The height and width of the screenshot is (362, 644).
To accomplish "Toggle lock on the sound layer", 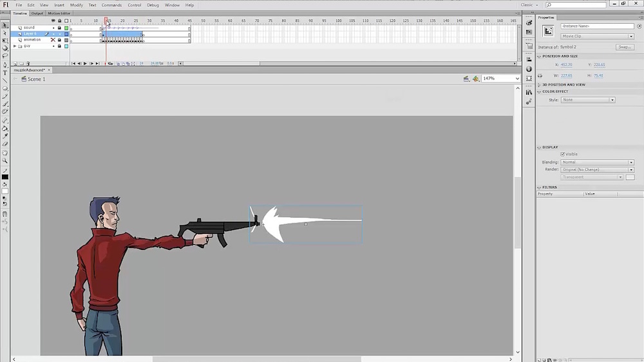I will [59, 28].
